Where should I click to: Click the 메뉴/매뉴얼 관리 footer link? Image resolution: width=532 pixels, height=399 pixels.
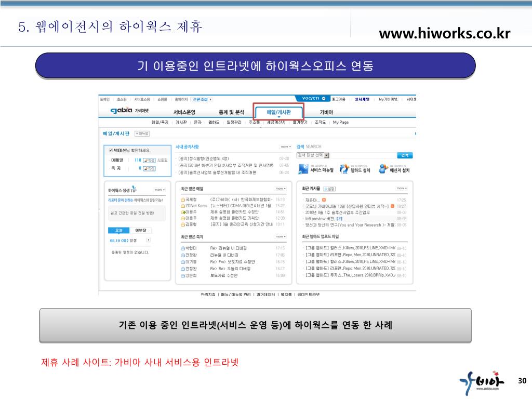click(236, 295)
